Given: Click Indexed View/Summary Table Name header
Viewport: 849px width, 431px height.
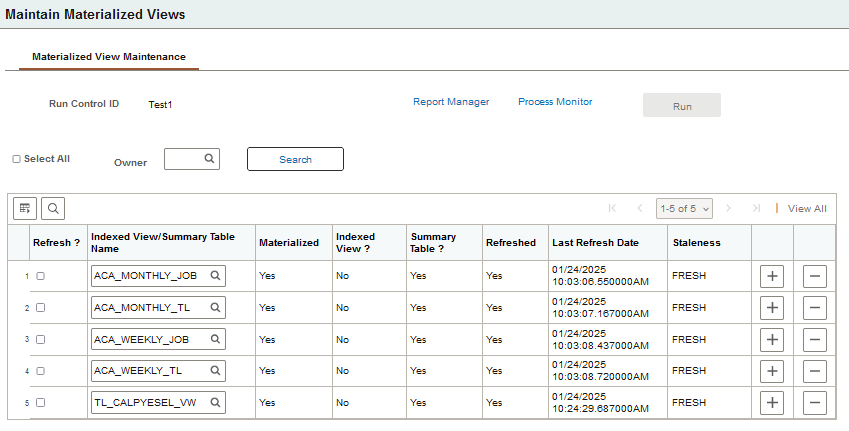Looking at the screenshot, I should (162, 243).
